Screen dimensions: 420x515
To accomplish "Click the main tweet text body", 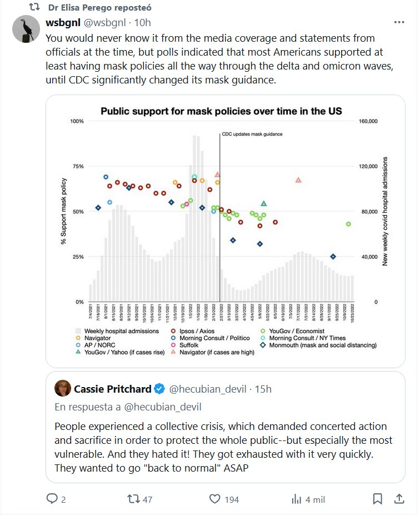I will 211,59.
